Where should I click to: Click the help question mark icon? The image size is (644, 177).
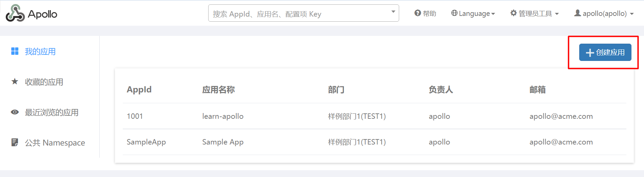417,13
